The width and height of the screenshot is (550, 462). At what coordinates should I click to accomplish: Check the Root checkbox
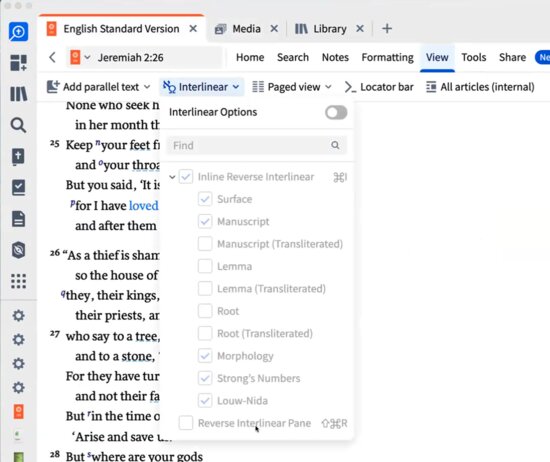pyautogui.click(x=205, y=311)
